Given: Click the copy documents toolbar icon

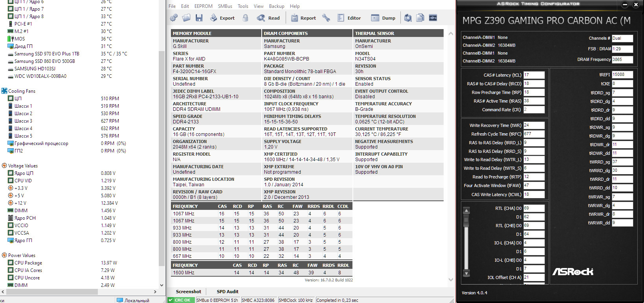Looking at the screenshot, I should coord(420,18).
